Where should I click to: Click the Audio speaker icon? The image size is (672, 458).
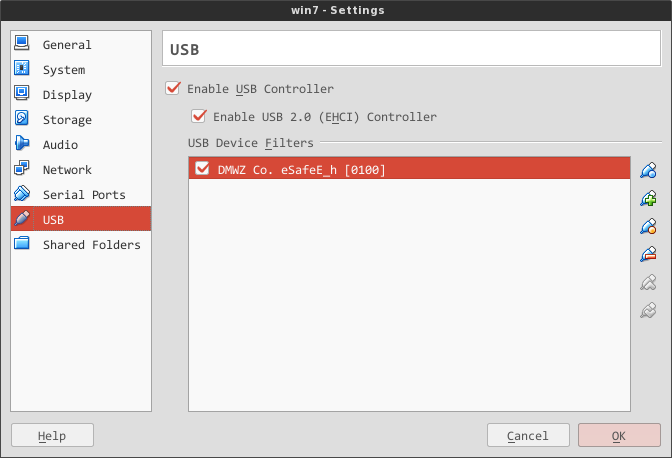(22, 143)
